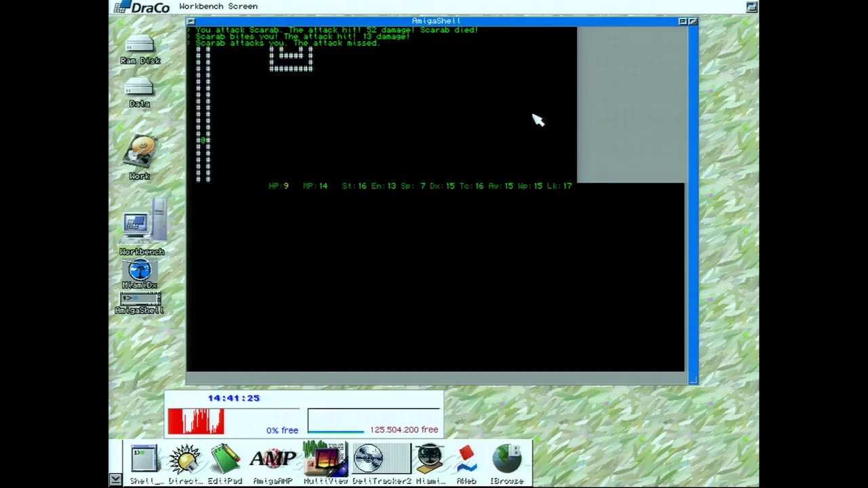This screenshot has height=488, width=868.
Task: Open the Workbench computer icon
Action: click(x=142, y=227)
